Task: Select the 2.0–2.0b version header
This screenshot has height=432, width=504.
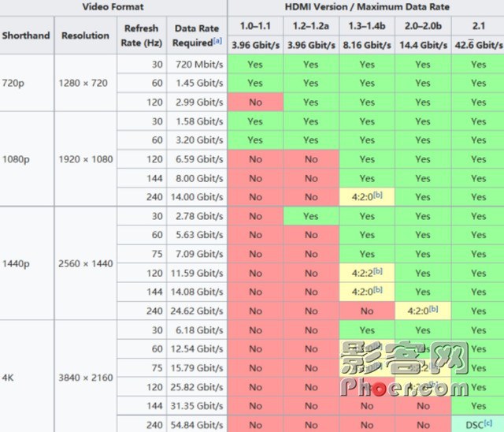Action: pos(423,26)
